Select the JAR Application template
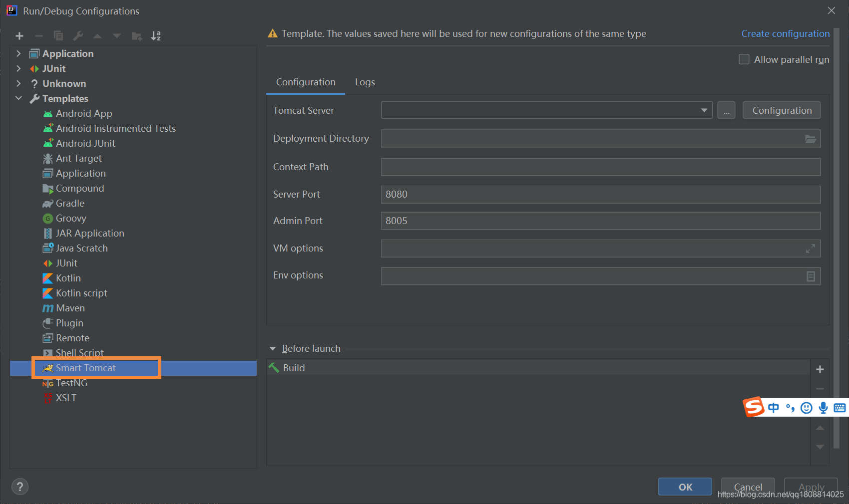The width and height of the screenshot is (849, 504). point(90,234)
